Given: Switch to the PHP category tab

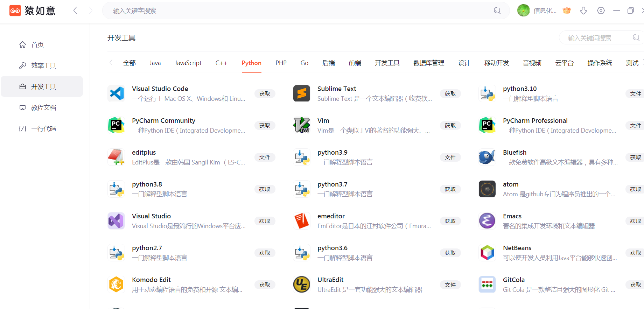Looking at the screenshot, I should pyautogui.click(x=281, y=63).
